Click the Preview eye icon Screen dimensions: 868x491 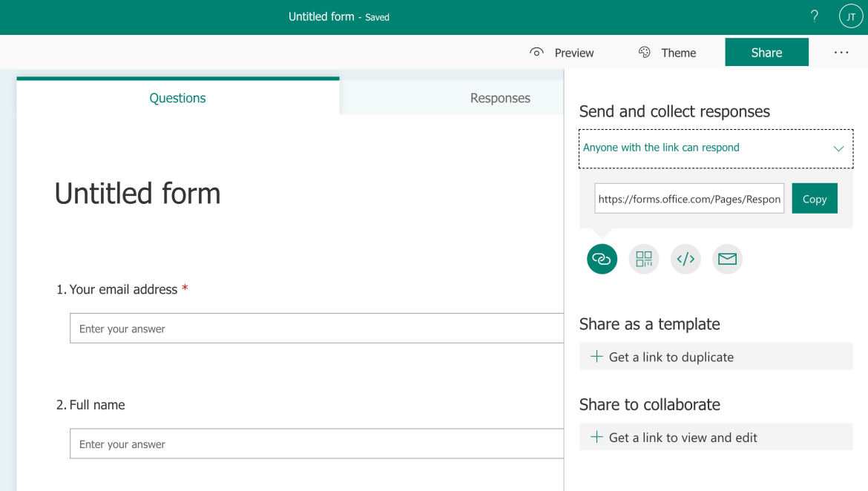click(x=536, y=53)
